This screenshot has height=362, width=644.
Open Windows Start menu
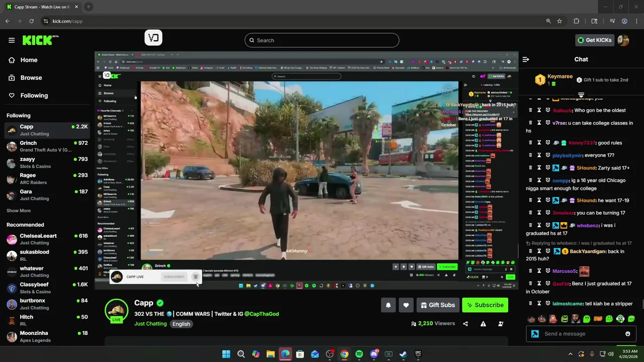click(226, 354)
